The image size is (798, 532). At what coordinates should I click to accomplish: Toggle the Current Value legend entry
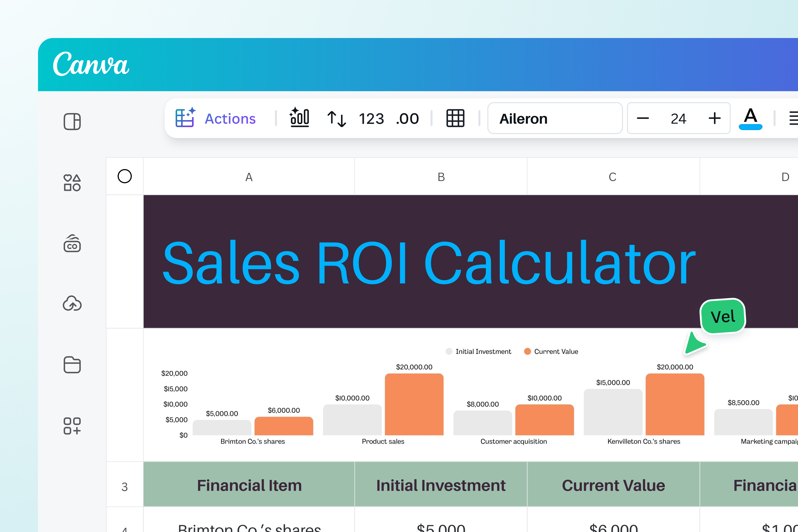pos(551,351)
